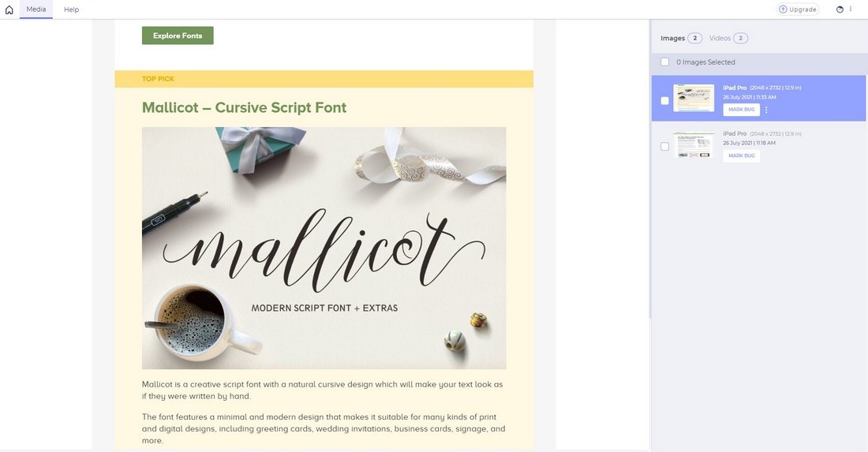Screen dimensions: 868x452
Task: Check the 11:33 AM iPad Pro screenshot
Action: (665, 101)
